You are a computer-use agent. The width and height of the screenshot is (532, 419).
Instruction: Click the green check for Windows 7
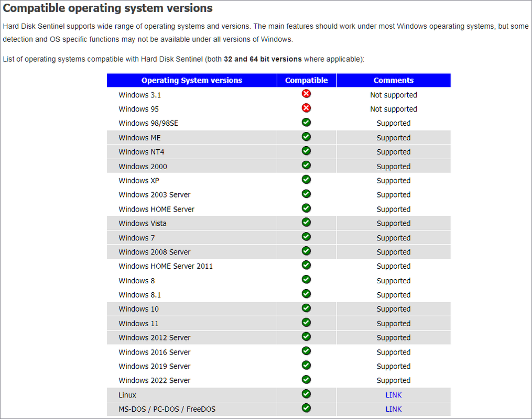307,237
